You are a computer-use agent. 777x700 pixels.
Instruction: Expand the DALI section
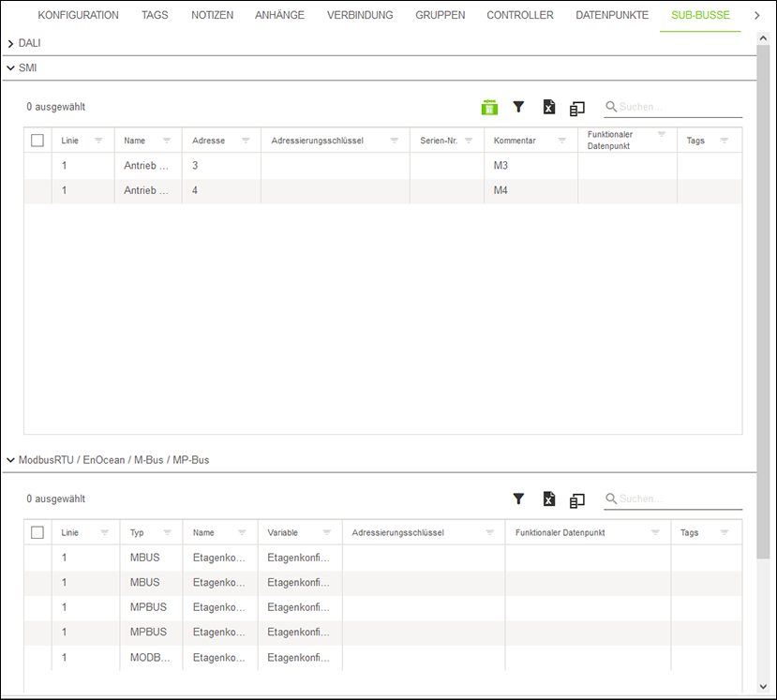pyautogui.click(x=10, y=43)
